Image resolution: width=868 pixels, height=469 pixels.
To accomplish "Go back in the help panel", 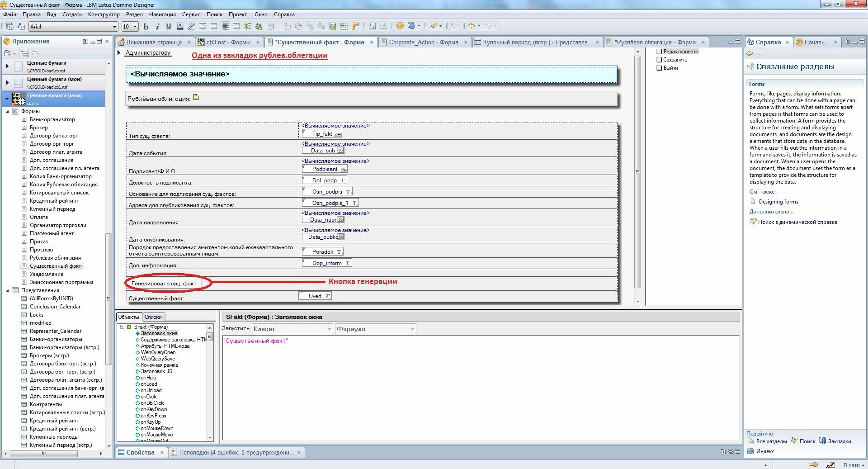I will [750, 53].
